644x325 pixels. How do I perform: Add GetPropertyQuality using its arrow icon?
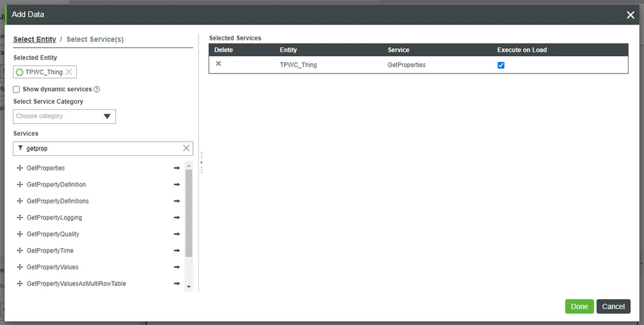click(177, 234)
